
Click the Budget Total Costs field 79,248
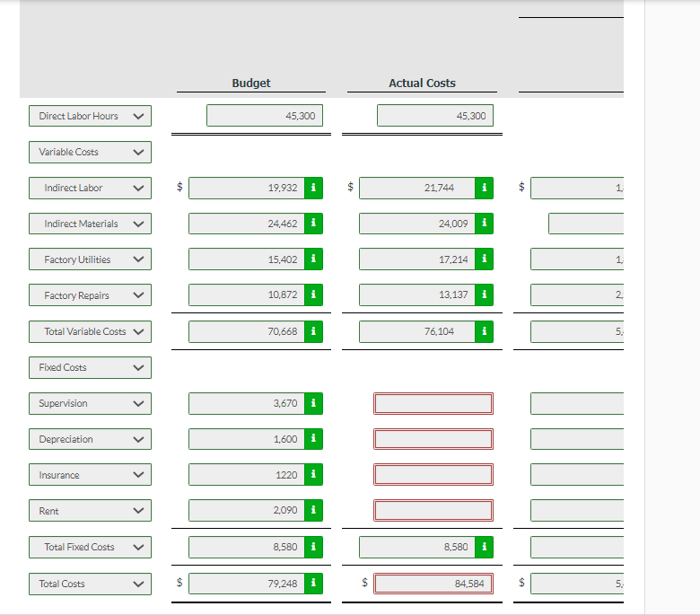(247, 584)
